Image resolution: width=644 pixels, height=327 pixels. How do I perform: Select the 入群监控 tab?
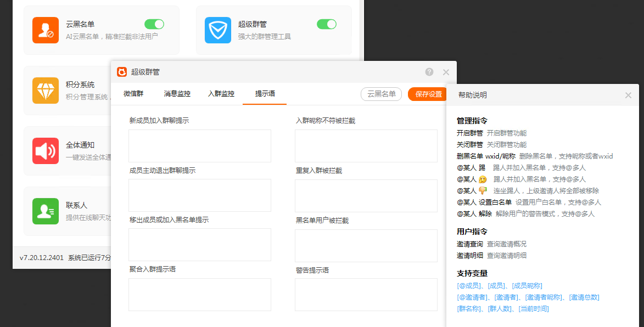click(221, 94)
